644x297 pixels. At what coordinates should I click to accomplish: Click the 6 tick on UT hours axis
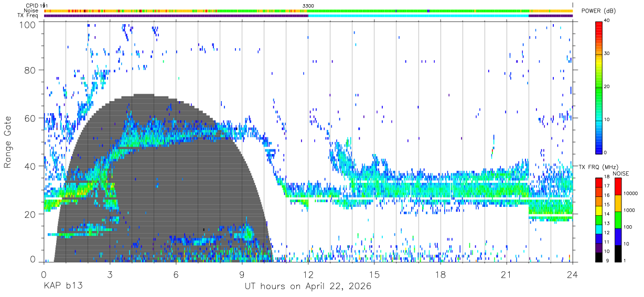pyautogui.click(x=176, y=275)
